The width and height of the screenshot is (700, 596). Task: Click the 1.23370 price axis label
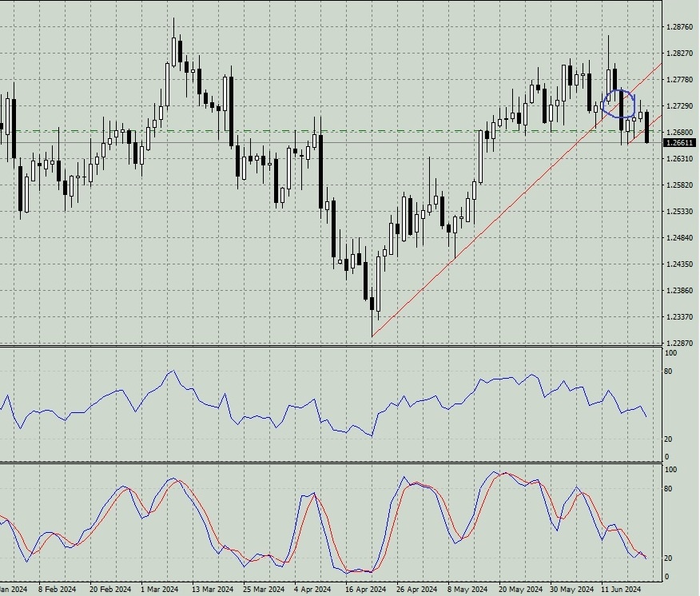680,317
